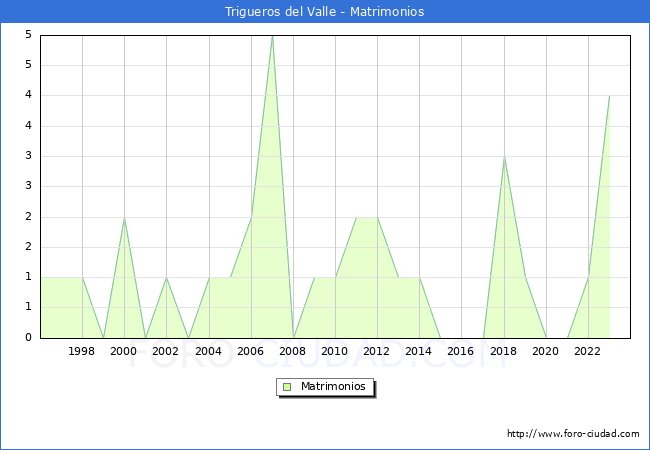Click the highest peak at 2007
Image resolution: width=650 pixels, height=450 pixels.
click(x=272, y=36)
